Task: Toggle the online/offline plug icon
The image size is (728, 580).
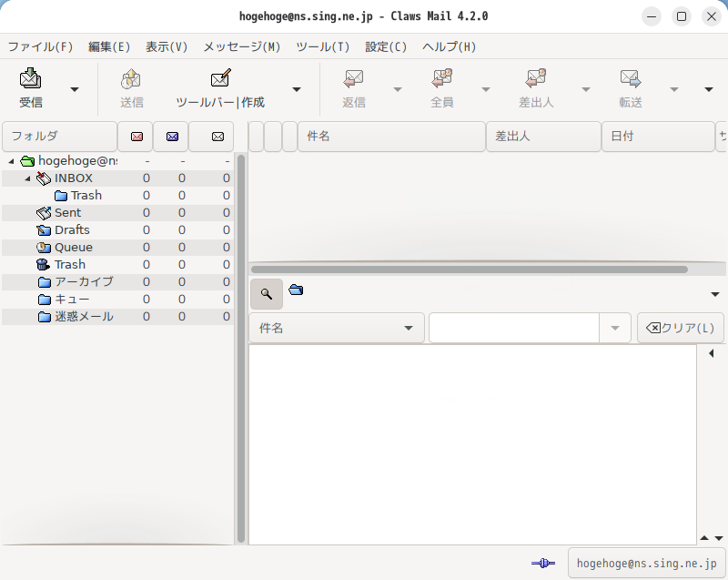Action: pyautogui.click(x=542, y=563)
